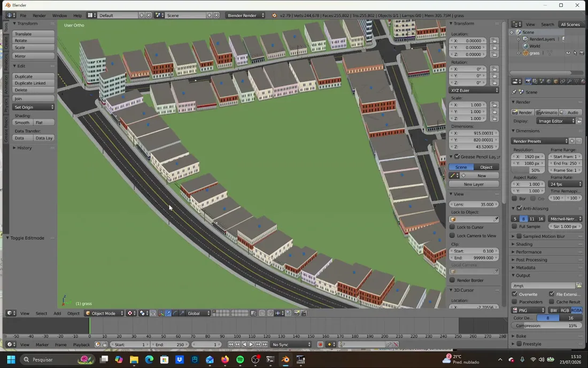Click the Windows Start button

click(11, 359)
